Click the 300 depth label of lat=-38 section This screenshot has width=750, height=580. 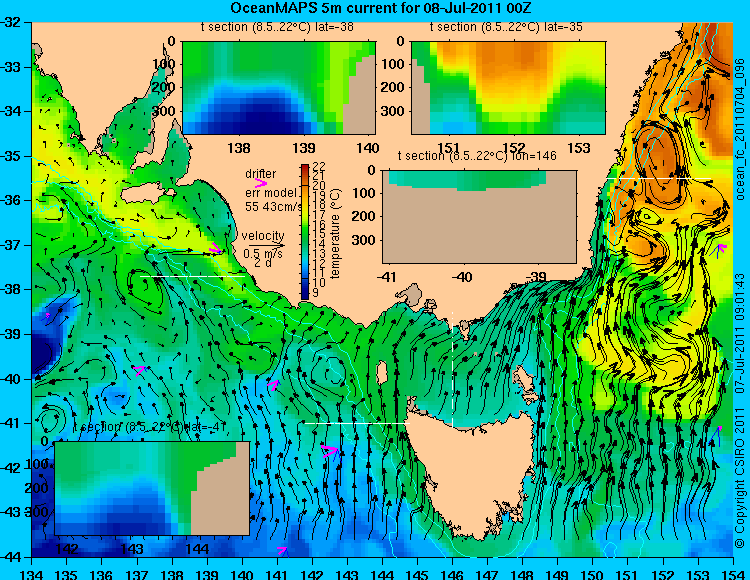click(164, 111)
